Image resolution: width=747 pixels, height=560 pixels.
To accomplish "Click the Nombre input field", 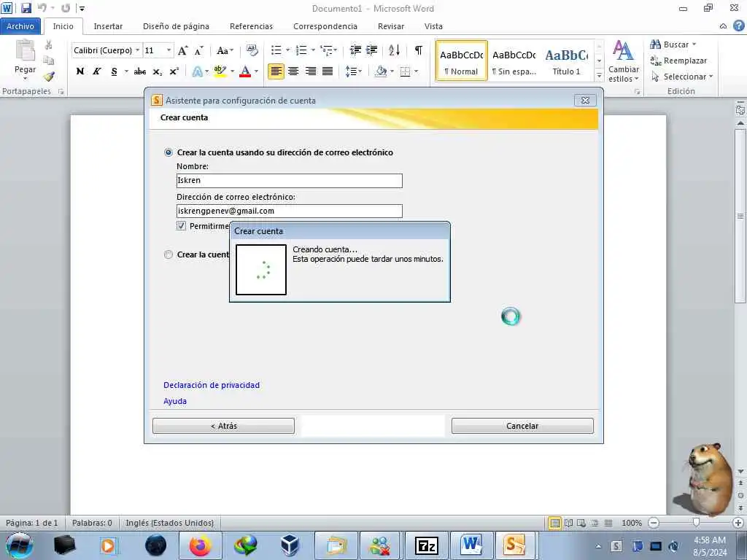I will tap(289, 181).
